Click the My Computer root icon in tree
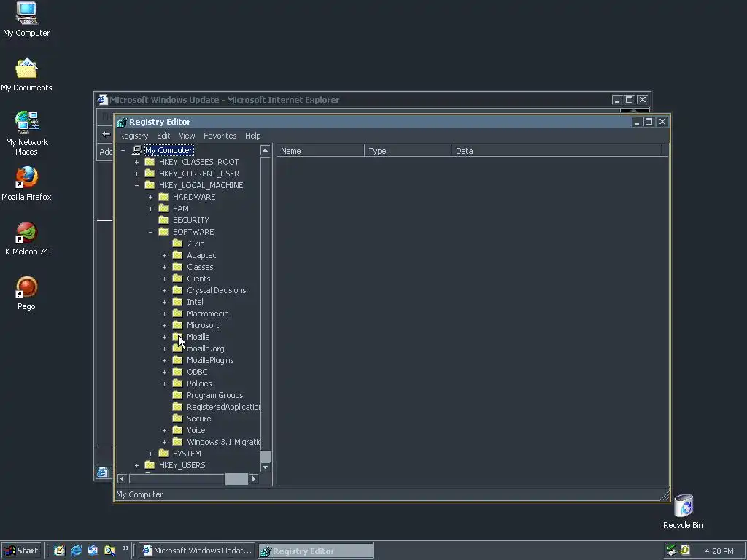 (x=136, y=150)
